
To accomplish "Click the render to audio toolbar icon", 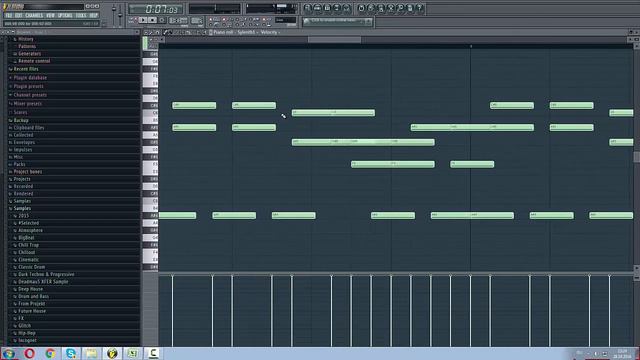I will pos(380,8).
